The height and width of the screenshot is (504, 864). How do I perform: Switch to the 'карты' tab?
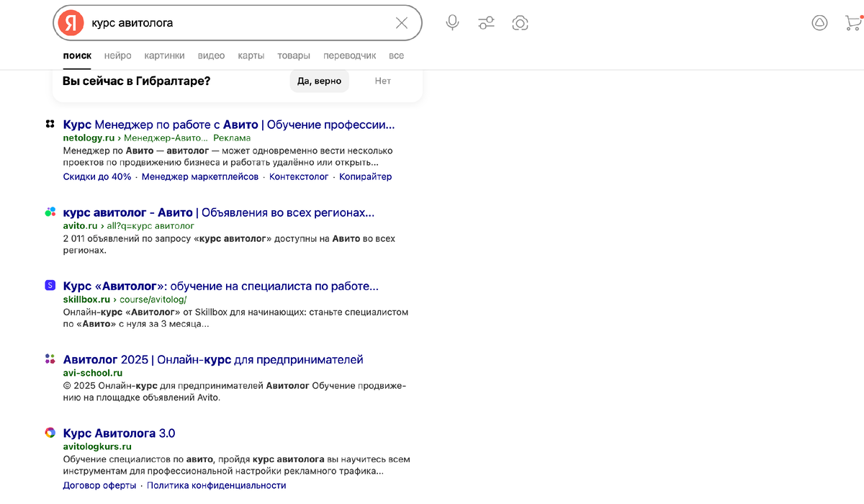[x=251, y=55]
